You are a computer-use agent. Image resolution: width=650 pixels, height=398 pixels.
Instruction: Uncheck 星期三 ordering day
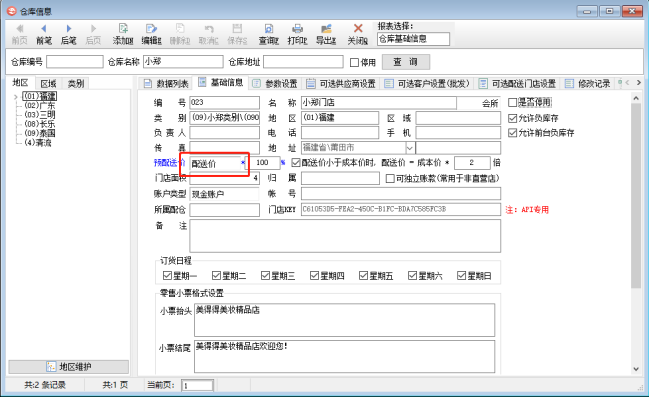tap(265, 276)
